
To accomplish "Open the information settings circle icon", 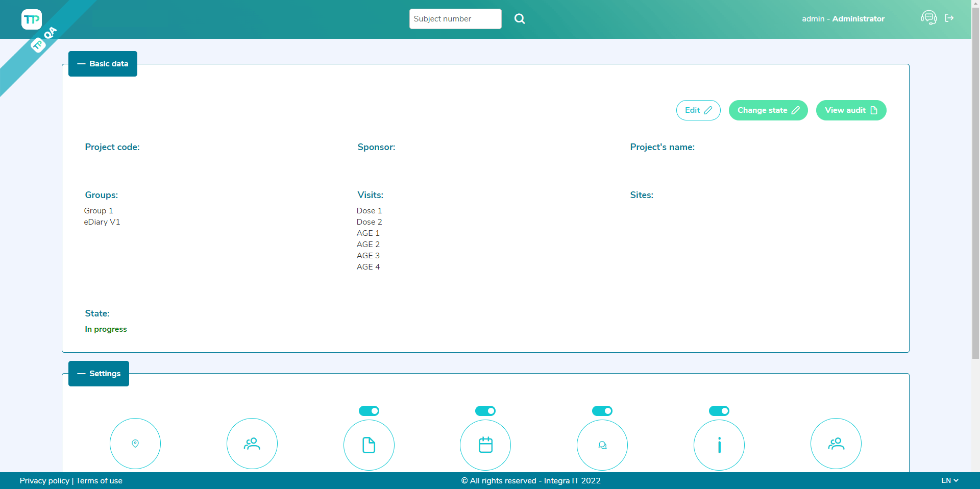I will (719, 445).
